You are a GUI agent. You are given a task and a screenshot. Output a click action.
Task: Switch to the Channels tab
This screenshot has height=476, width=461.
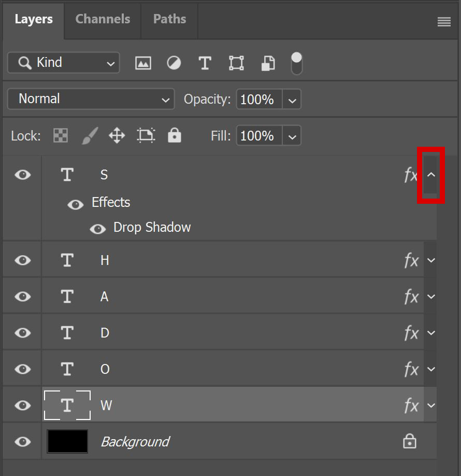[103, 19]
